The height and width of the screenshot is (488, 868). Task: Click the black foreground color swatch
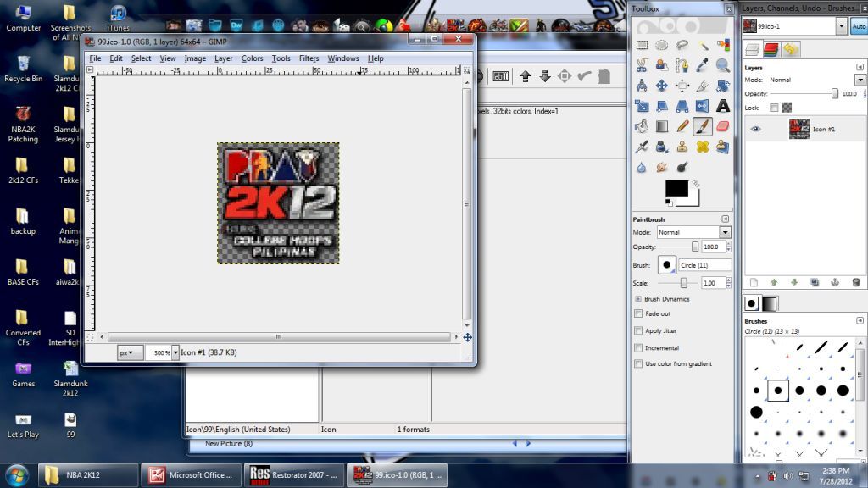(x=676, y=188)
